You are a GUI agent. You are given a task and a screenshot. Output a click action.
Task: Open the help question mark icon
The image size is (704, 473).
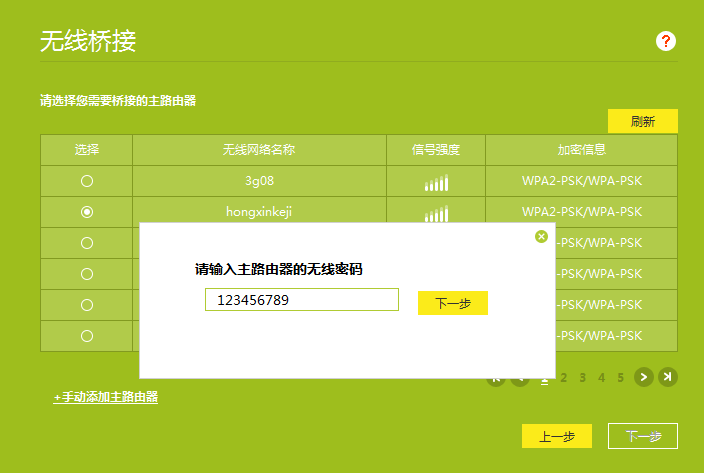665,41
